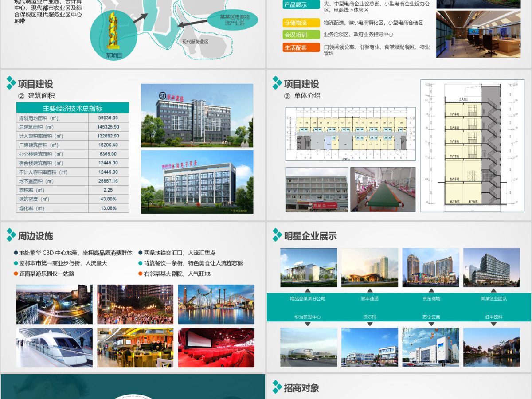This screenshot has width=532, height=399.
Task: Click the 唯品会某某分公司 label
Action: pos(308,298)
